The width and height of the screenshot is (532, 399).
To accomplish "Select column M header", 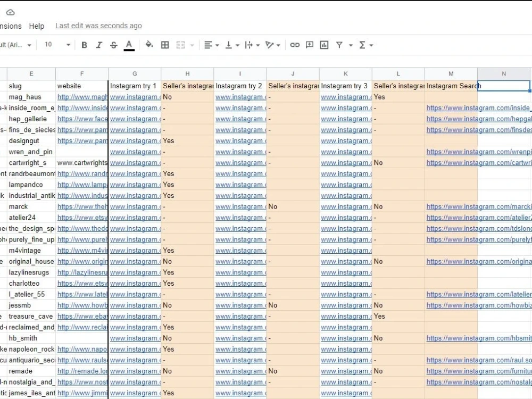I will click(451, 73).
